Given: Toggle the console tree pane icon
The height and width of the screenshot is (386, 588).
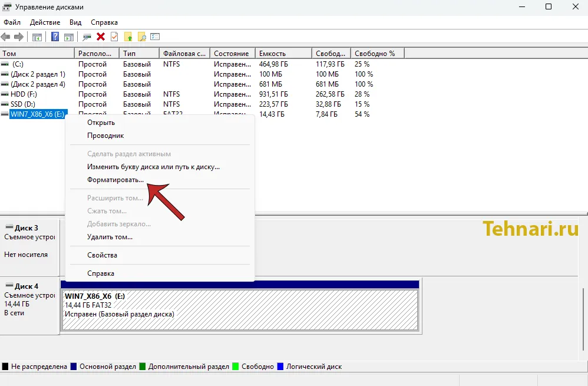Looking at the screenshot, I should pyautogui.click(x=37, y=37).
